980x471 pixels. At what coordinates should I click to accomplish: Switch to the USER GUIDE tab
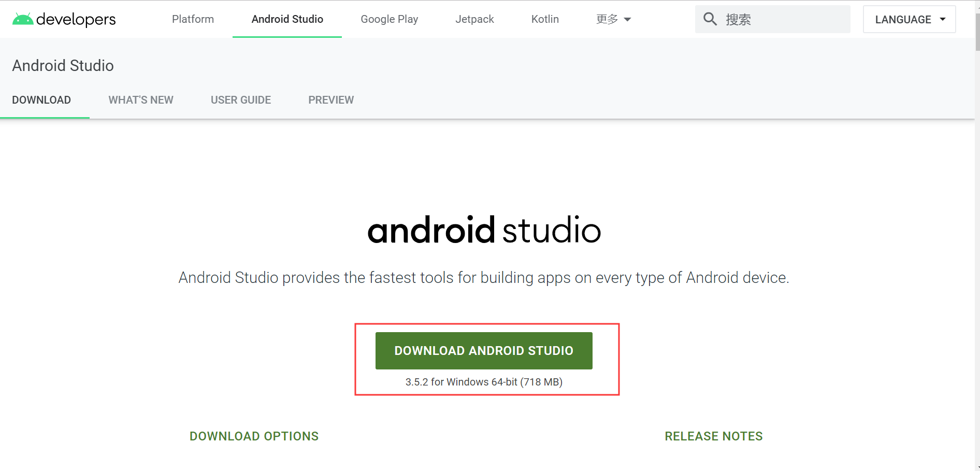241,100
